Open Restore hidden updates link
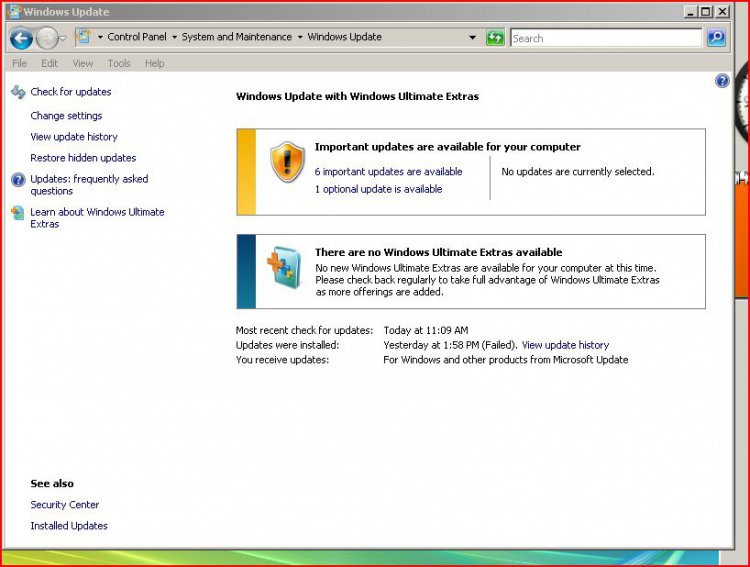The height and width of the screenshot is (567, 750). point(83,158)
